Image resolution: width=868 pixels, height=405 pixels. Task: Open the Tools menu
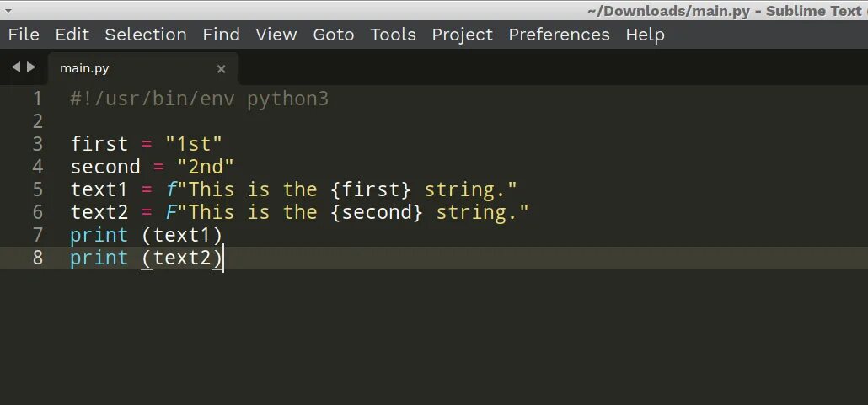(393, 35)
